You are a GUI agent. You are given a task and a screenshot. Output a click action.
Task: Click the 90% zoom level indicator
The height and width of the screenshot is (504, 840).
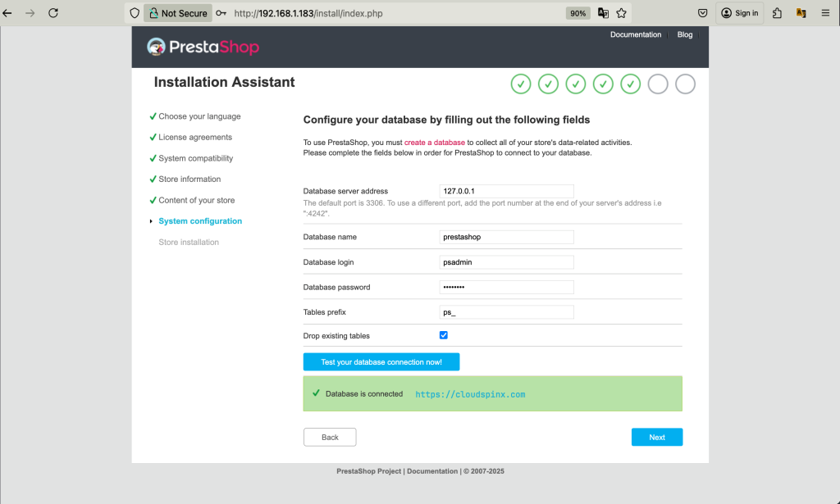click(x=577, y=13)
